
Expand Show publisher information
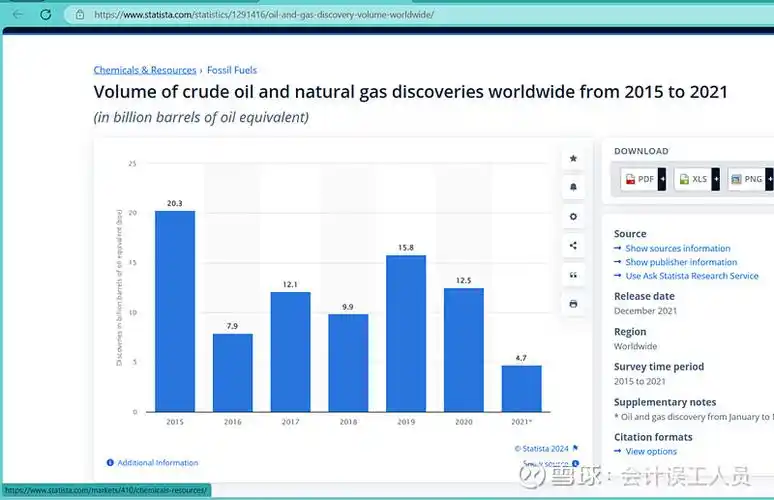681,262
